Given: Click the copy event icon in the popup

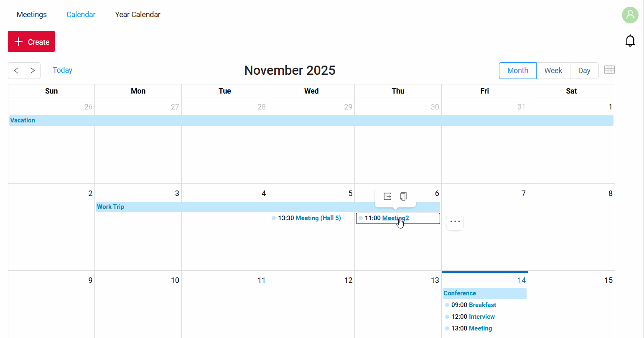Looking at the screenshot, I should coord(403,196).
